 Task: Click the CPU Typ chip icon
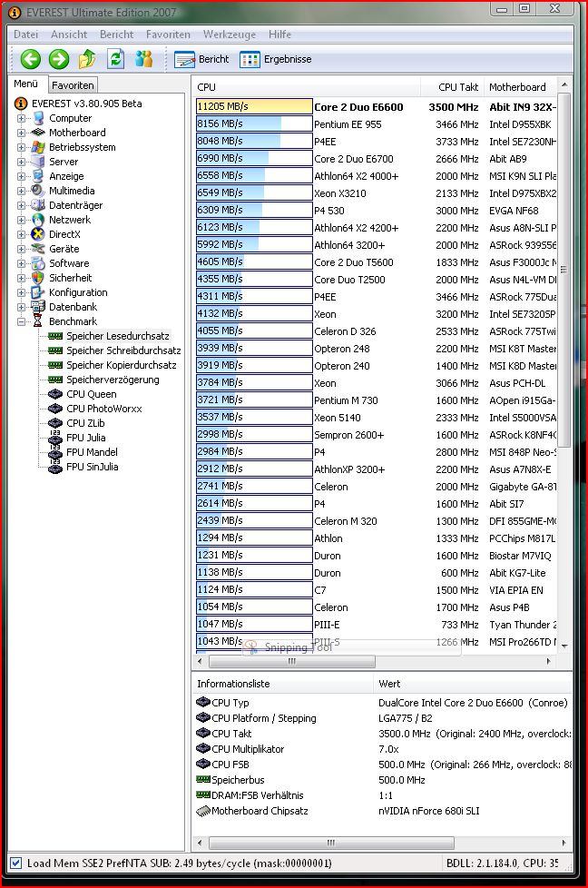point(203,702)
